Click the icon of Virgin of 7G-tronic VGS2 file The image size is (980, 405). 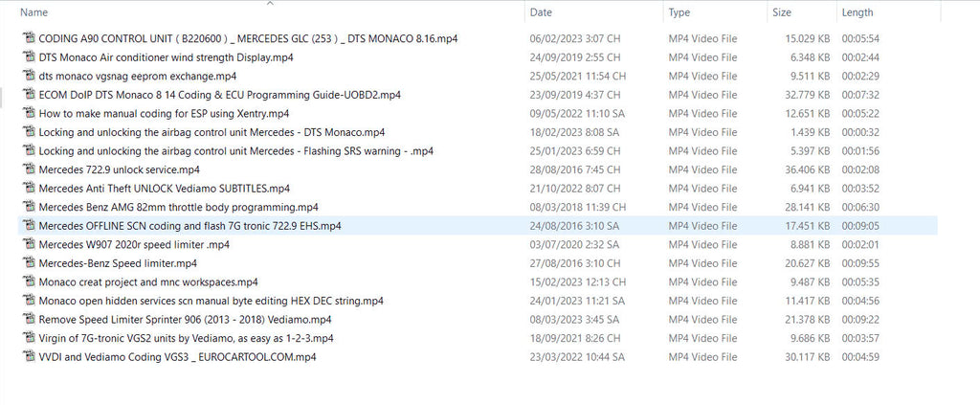(x=28, y=337)
